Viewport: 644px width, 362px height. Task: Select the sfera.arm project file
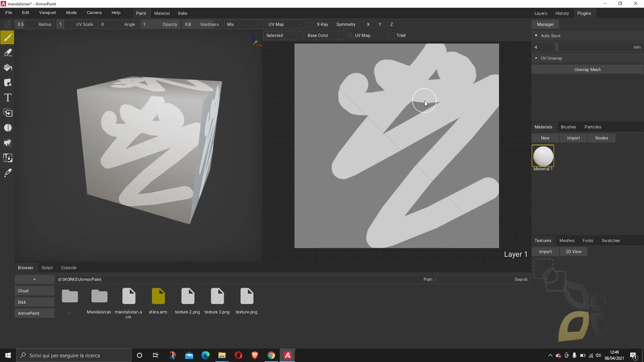(x=158, y=300)
